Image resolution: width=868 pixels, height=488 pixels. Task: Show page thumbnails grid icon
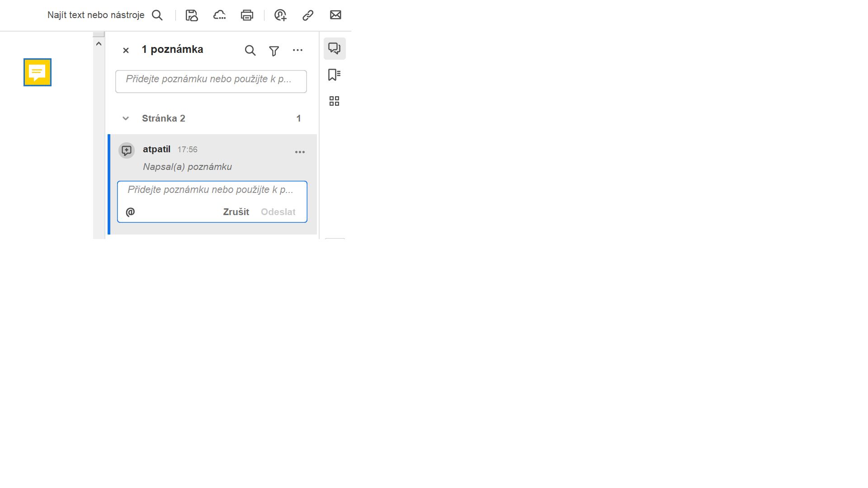(334, 101)
